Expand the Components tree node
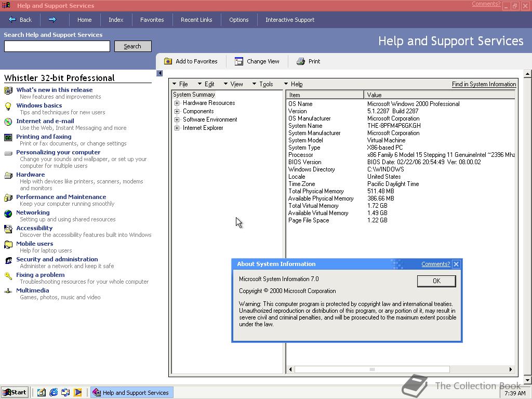 click(x=177, y=111)
